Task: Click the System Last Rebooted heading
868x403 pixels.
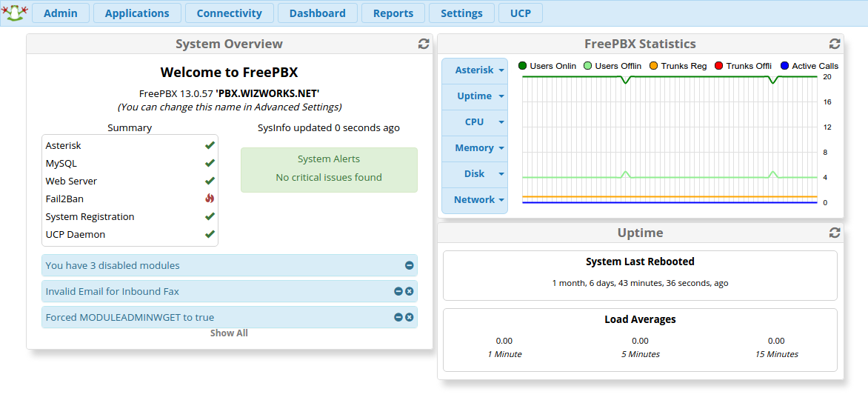Action: point(640,262)
